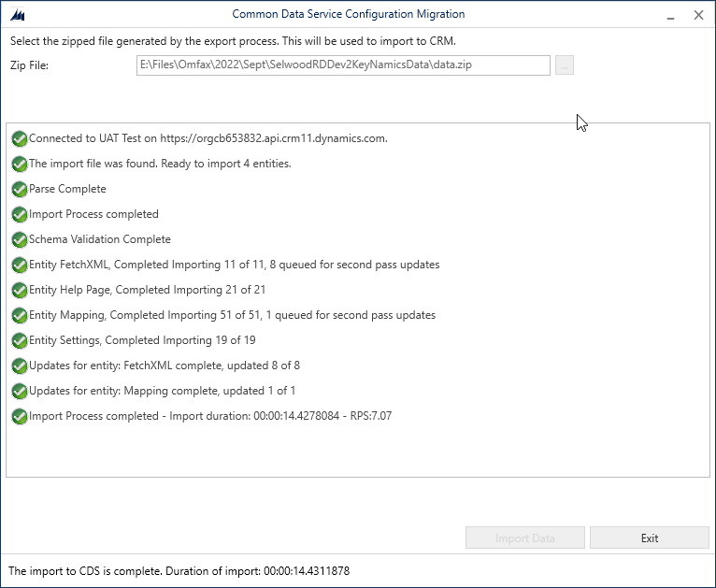Screen dimensions: 716x588
Task: Click the check icon for Entity Settings import
Action: coord(20,340)
